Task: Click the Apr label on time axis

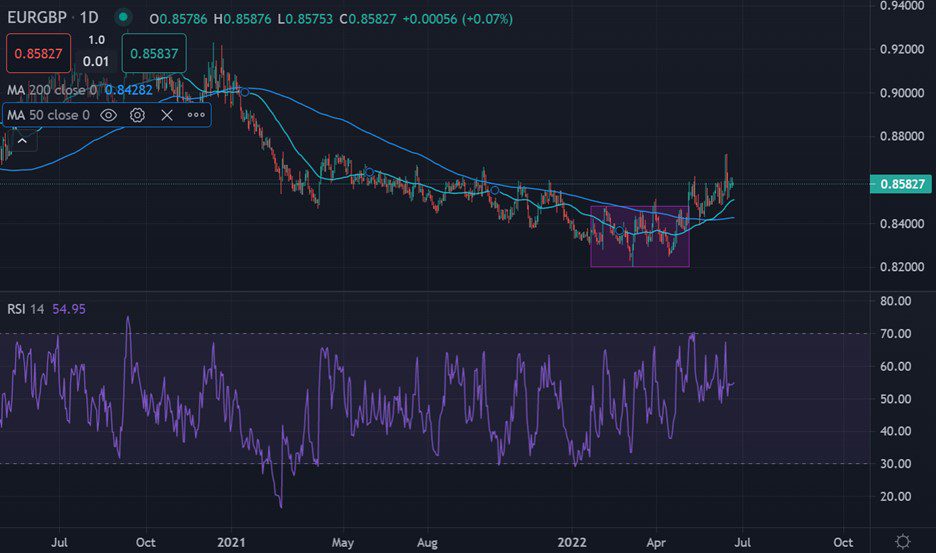Action: pyautogui.click(x=655, y=542)
